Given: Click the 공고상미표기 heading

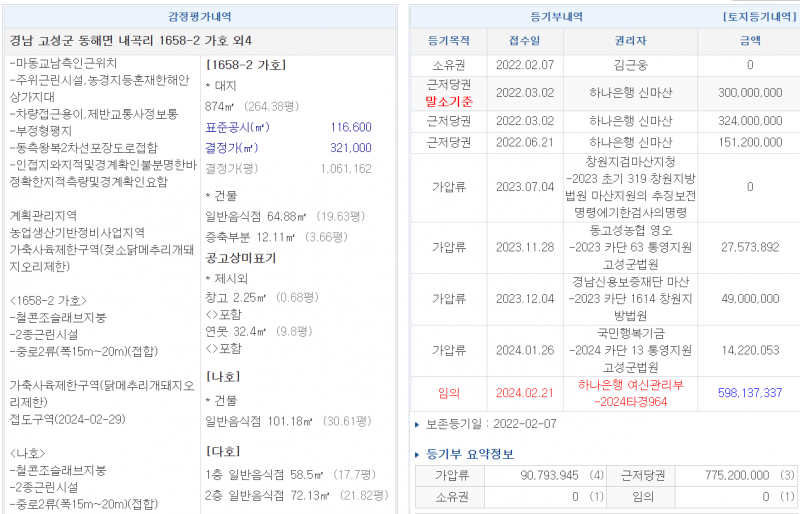Looking at the screenshot, I should 240,257.
